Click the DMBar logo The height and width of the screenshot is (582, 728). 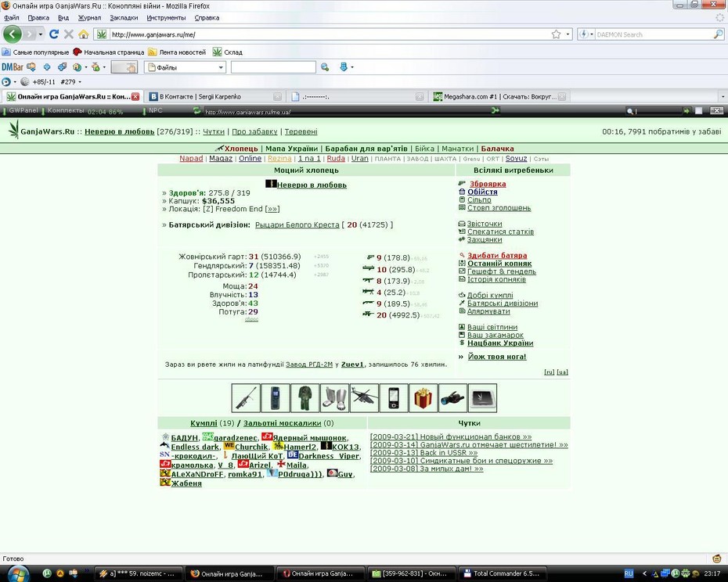click(x=13, y=67)
